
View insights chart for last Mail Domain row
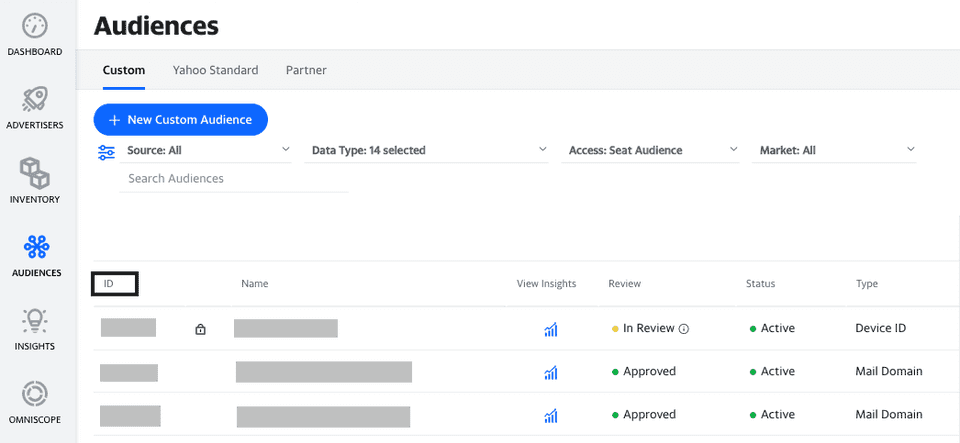pyautogui.click(x=551, y=416)
